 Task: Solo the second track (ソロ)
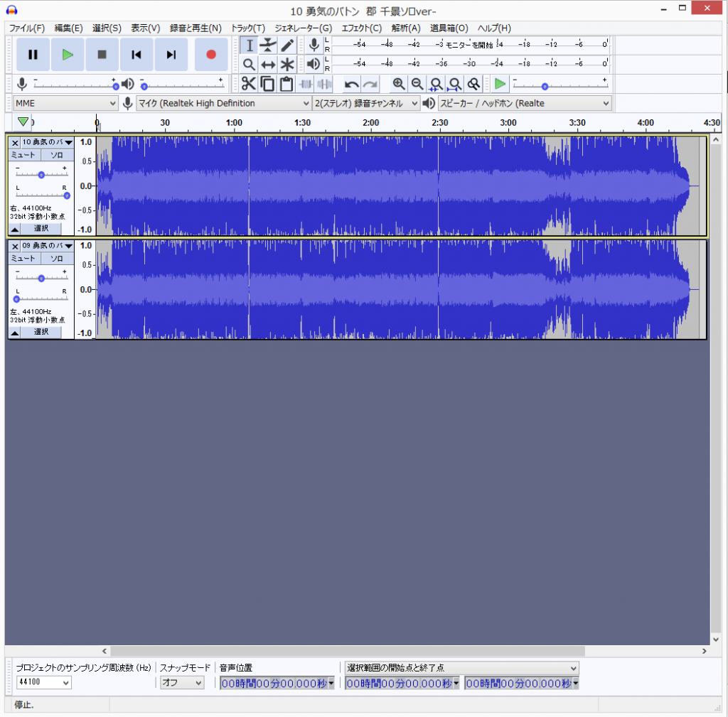tap(57, 259)
